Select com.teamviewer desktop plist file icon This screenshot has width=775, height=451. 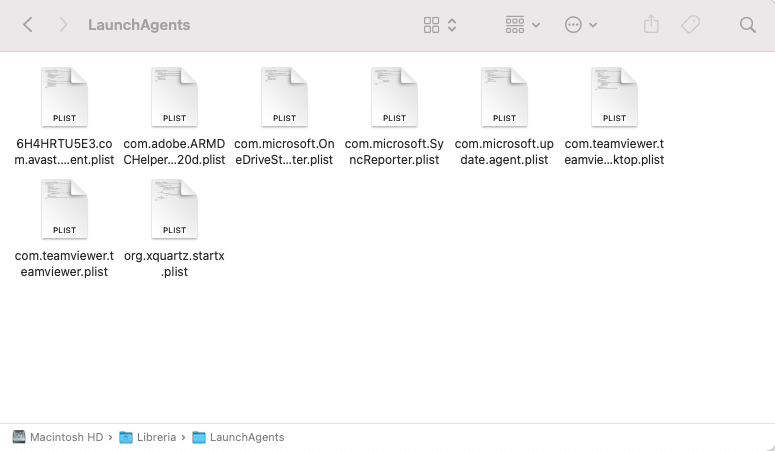point(614,97)
